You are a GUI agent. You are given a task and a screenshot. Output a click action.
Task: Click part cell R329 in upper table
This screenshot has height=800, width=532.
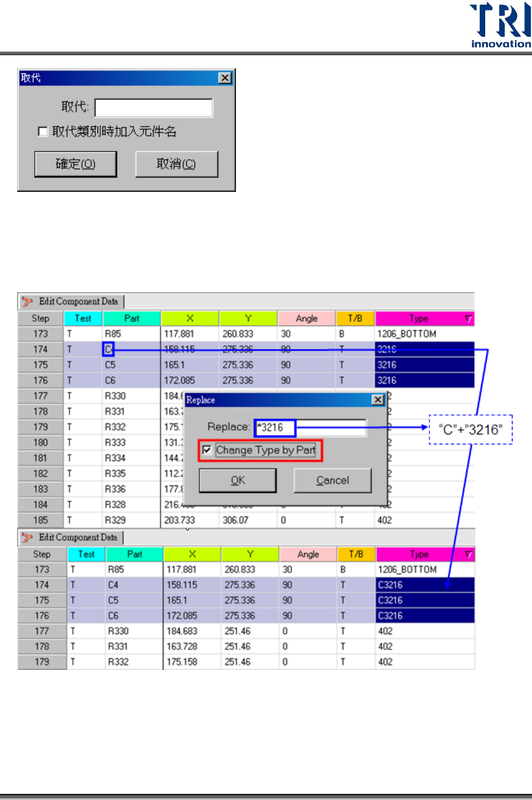pyautogui.click(x=131, y=520)
